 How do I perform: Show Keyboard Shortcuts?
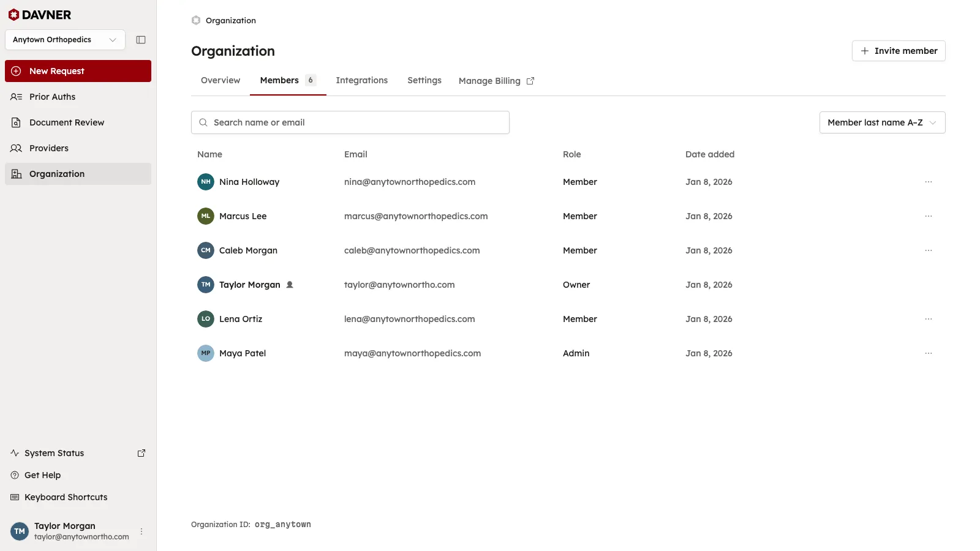pyautogui.click(x=78, y=497)
